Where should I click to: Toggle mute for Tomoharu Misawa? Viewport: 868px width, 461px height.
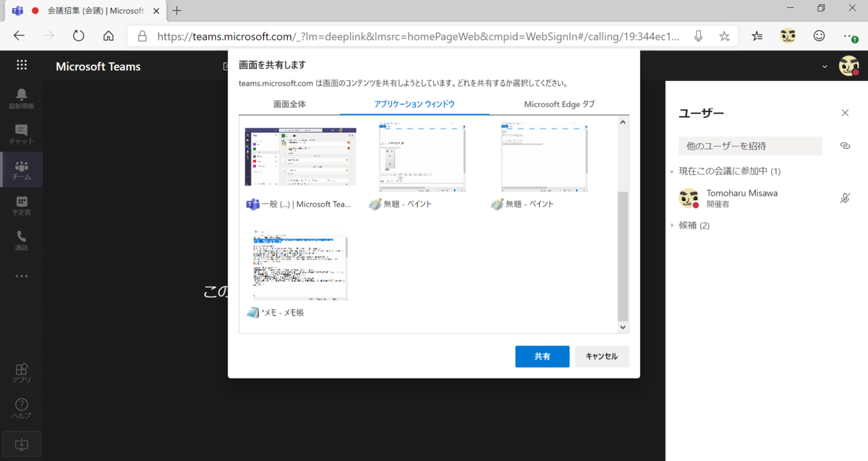845,198
